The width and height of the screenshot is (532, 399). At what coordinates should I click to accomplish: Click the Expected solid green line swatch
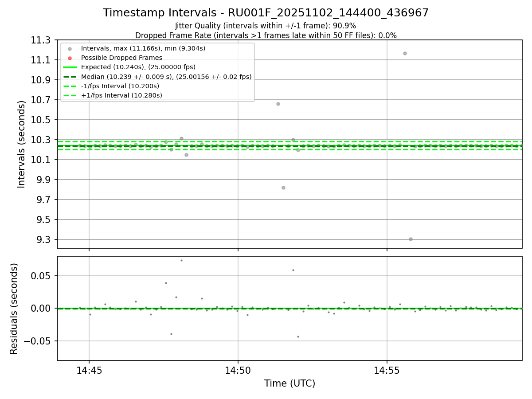pos(70,67)
